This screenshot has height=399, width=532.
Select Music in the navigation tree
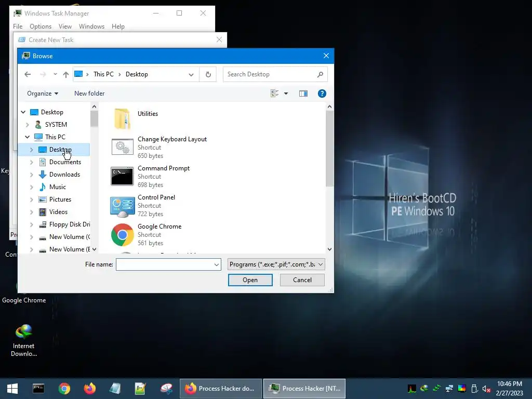pos(57,187)
